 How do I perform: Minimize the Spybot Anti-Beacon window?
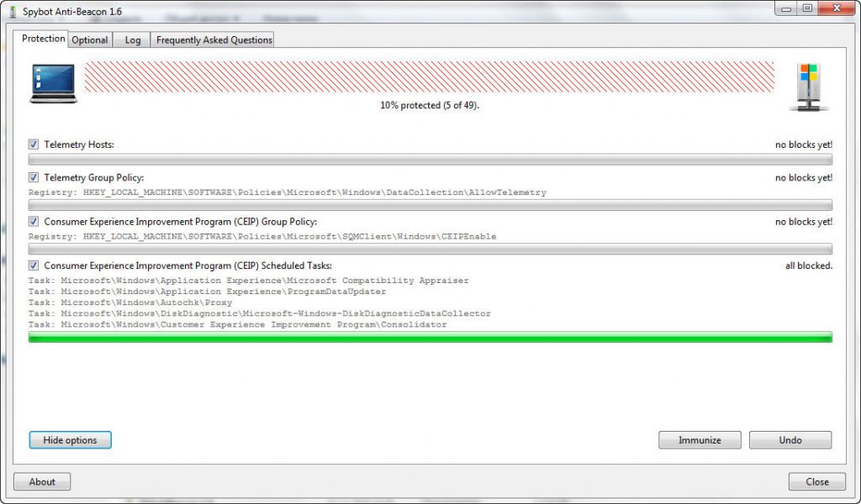(786, 8)
